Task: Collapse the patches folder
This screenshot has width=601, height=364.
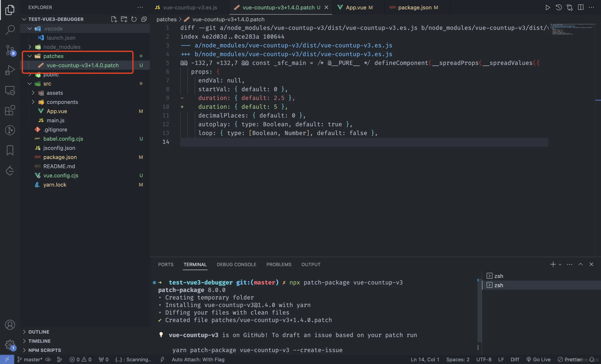Action: click(30, 56)
